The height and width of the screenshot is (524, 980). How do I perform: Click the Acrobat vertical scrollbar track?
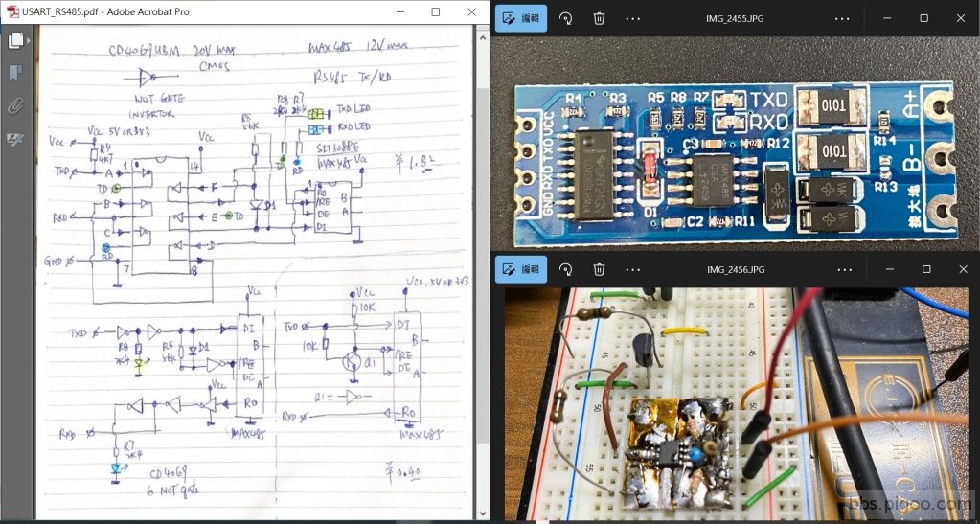(x=482, y=287)
